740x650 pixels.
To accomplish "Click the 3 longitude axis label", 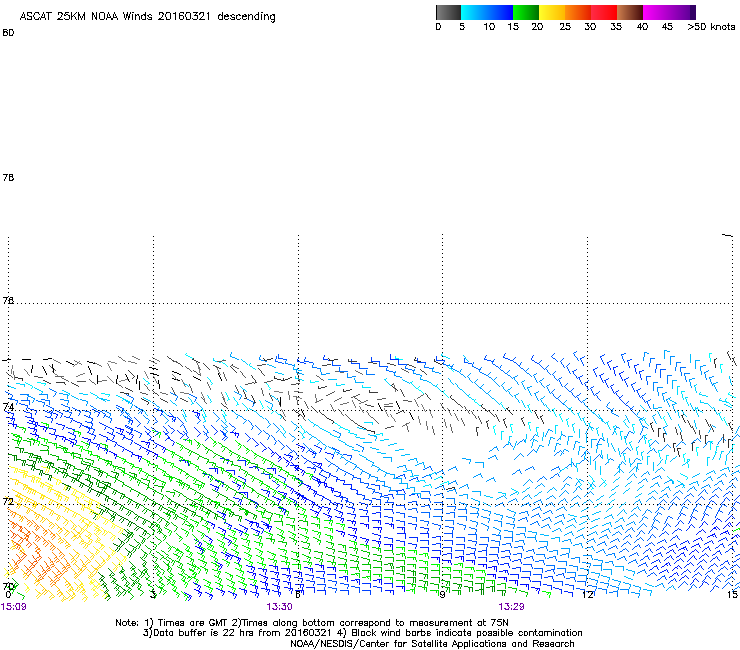I will 153,595.
